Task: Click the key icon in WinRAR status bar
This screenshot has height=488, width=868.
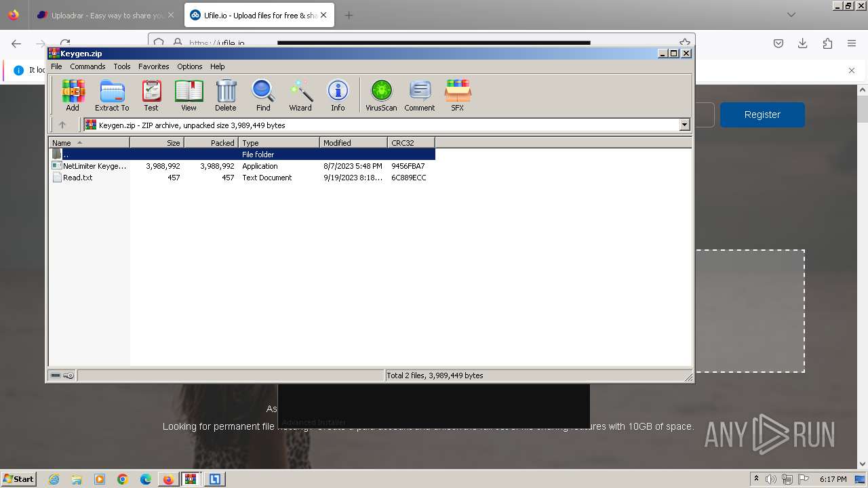Action: [x=68, y=375]
